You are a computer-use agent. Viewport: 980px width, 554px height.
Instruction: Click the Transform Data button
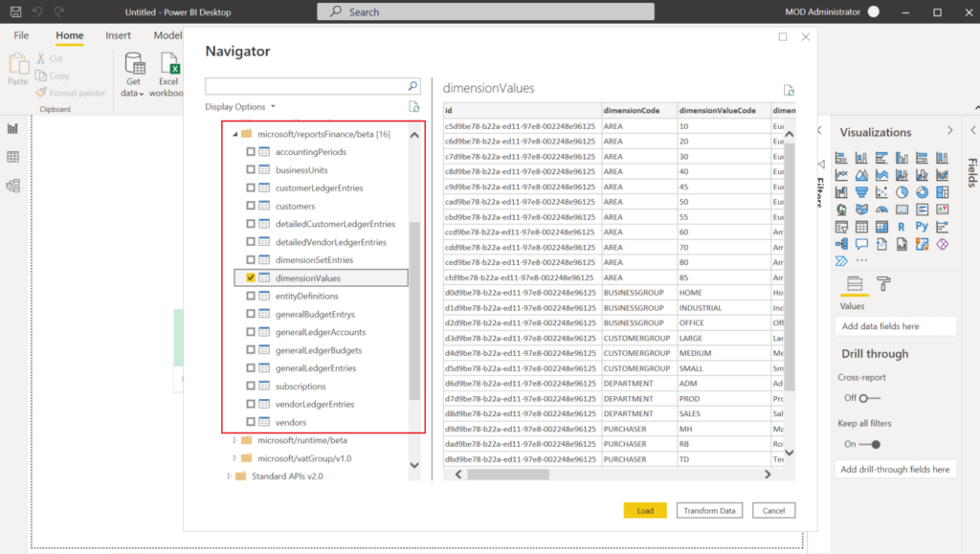coord(709,510)
